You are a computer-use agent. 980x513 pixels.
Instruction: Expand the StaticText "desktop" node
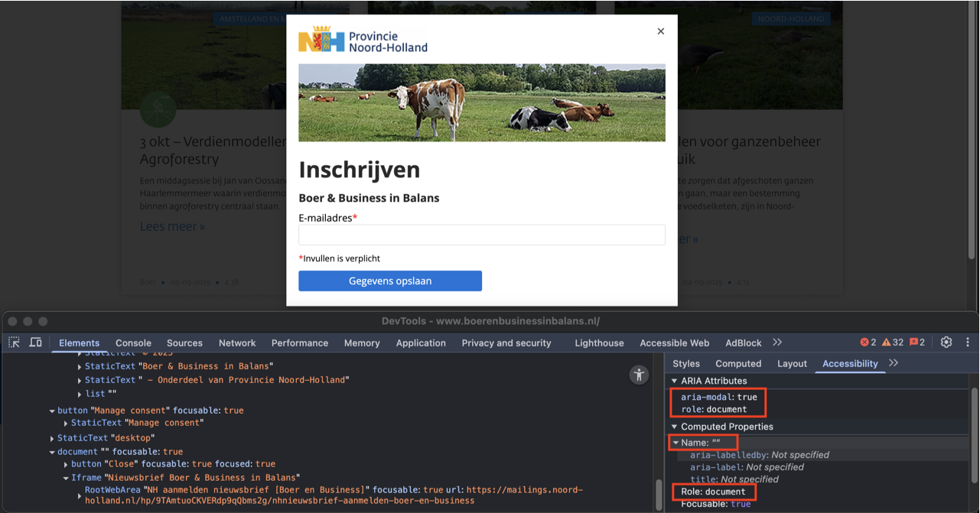pos(52,439)
